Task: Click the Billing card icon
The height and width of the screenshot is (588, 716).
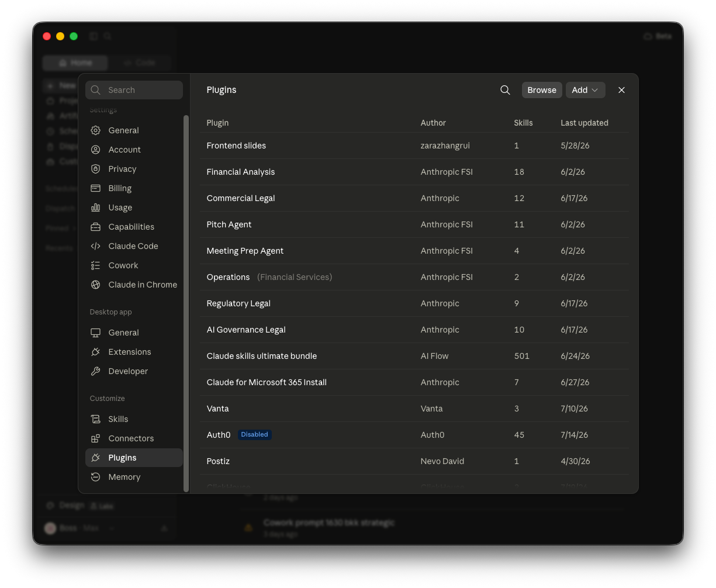Action: 96,188
